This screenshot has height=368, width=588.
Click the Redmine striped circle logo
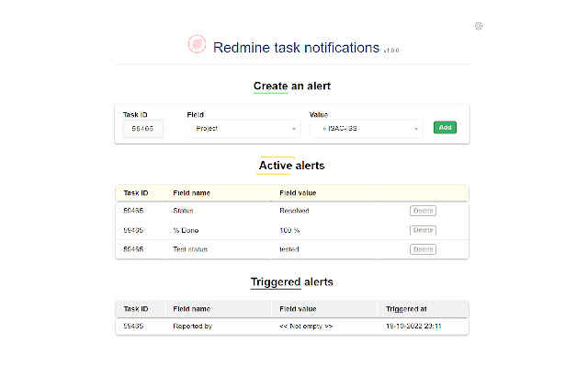click(197, 44)
